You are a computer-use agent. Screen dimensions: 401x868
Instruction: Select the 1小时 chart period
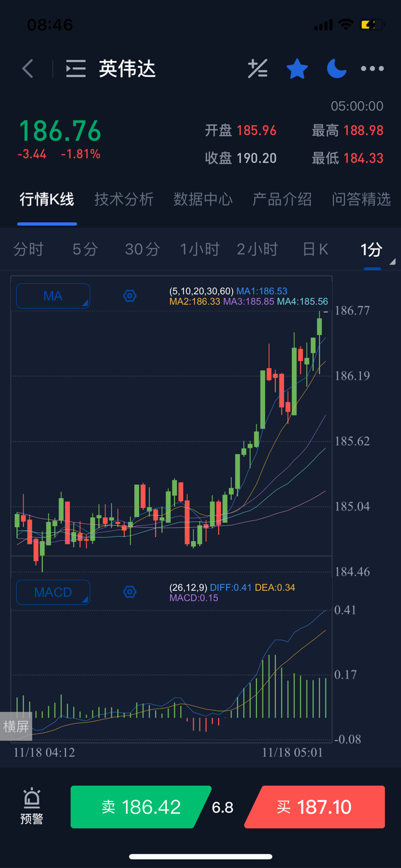[x=199, y=249]
